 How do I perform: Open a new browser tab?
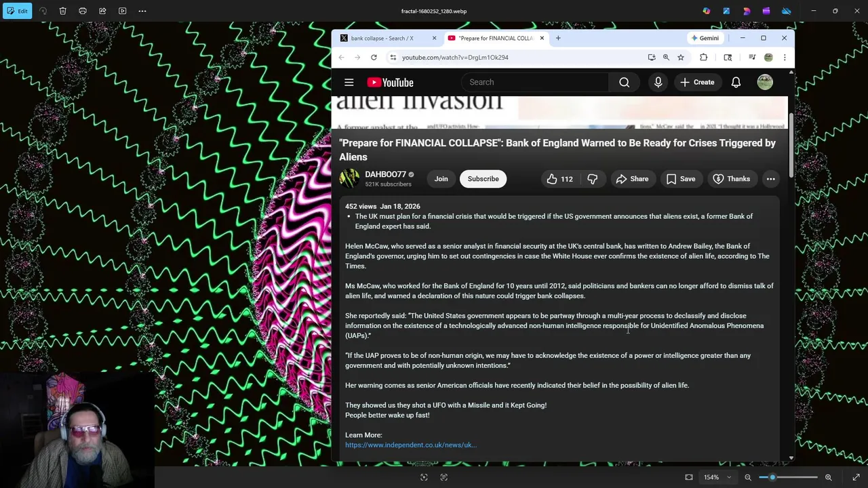tap(558, 38)
